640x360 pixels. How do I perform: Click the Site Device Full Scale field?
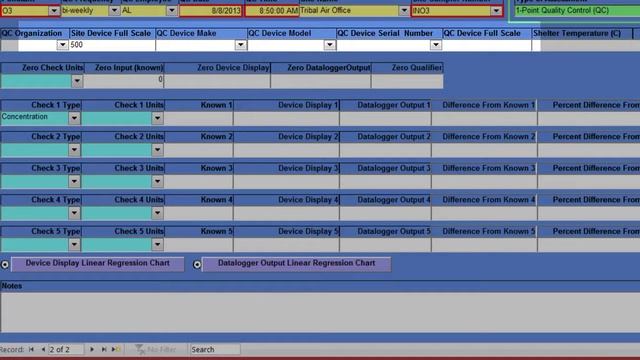point(112,45)
